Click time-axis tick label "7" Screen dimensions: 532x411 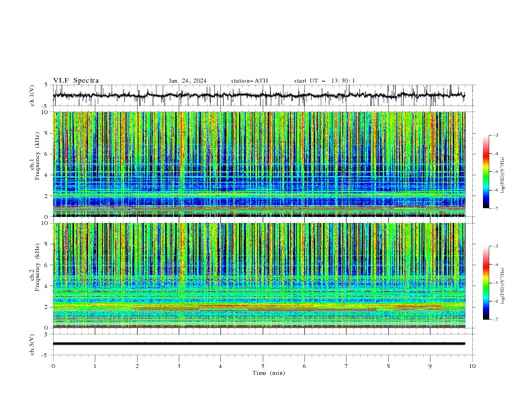click(x=347, y=366)
